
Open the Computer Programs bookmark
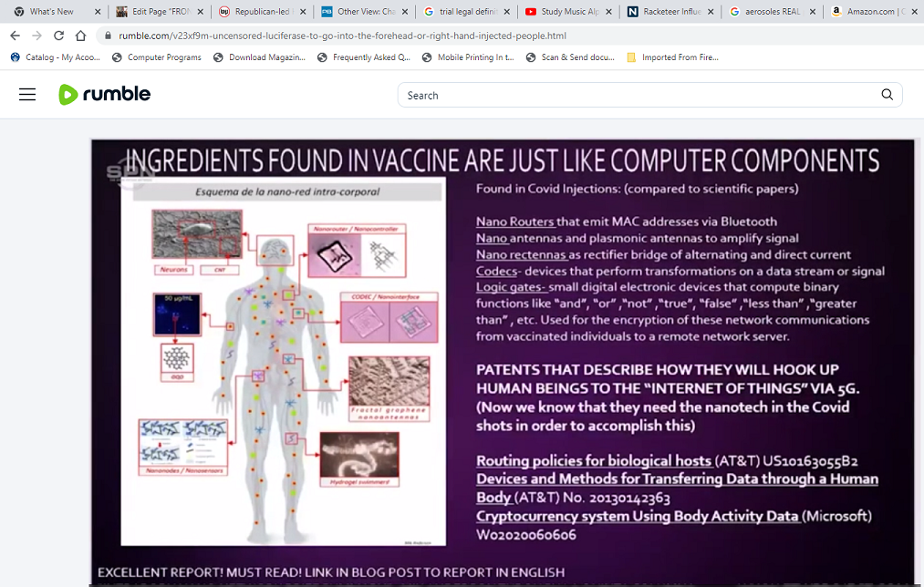(157, 57)
